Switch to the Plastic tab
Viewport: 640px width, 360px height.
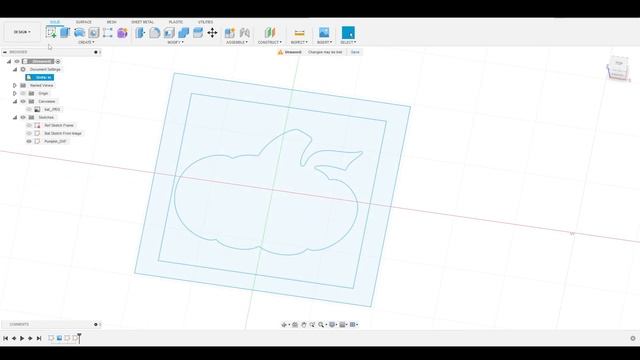pyautogui.click(x=176, y=22)
